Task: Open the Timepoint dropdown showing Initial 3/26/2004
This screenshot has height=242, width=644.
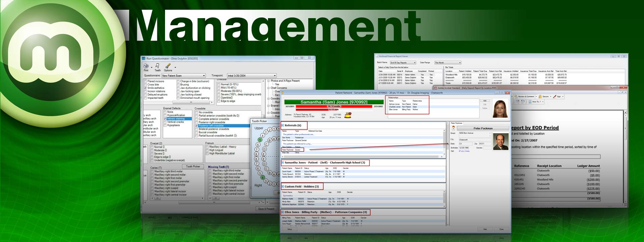Action: coord(252,76)
